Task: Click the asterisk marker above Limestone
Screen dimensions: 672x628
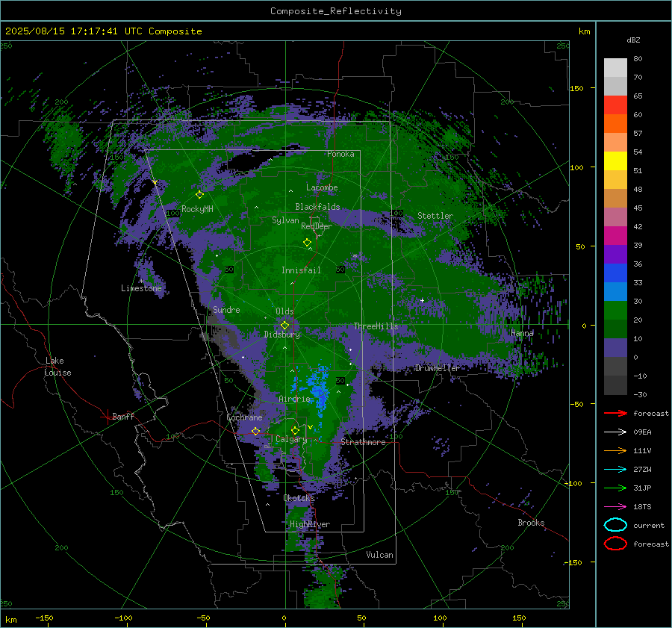Action: (141, 282)
